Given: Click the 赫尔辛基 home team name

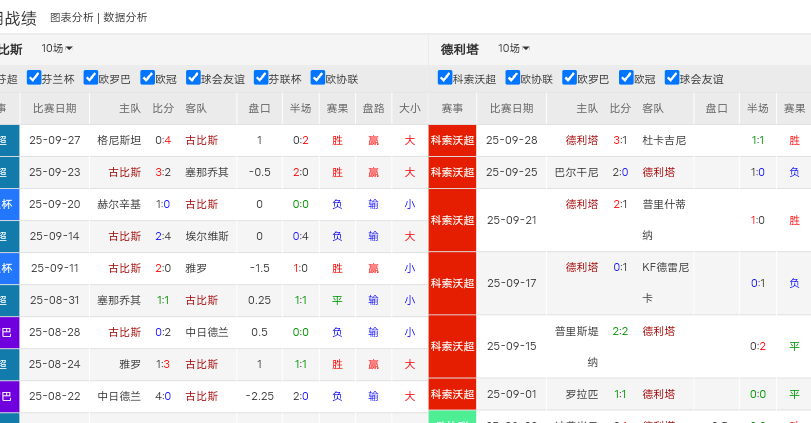Looking at the screenshot, I should tap(119, 204).
